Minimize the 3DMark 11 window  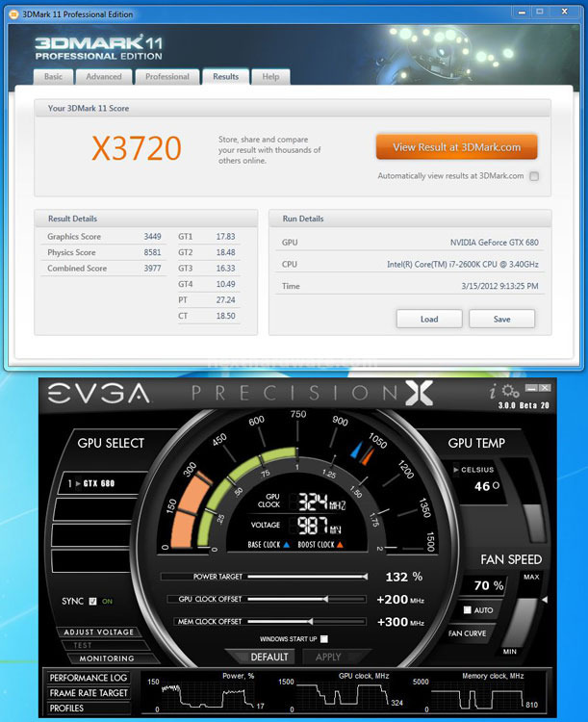coord(522,13)
